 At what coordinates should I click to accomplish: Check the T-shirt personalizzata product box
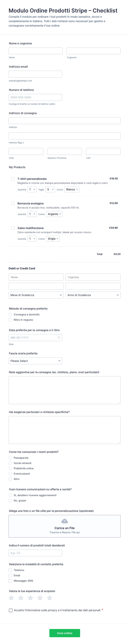(x=13, y=179)
